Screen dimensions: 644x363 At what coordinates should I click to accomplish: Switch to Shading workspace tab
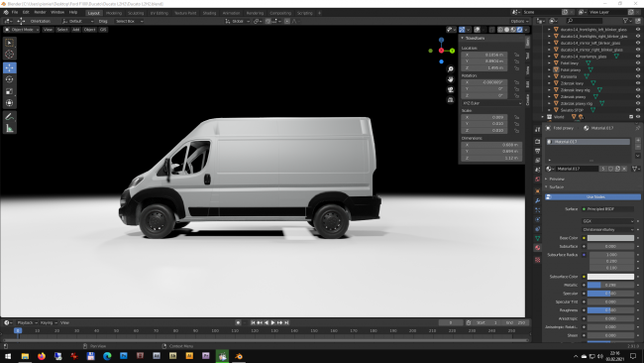click(x=209, y=13)
